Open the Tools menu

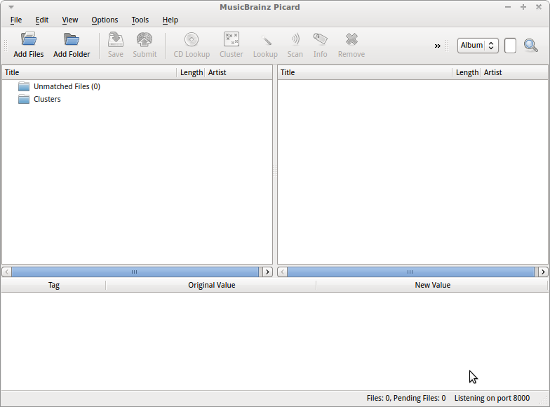click(x=140, y=20)
